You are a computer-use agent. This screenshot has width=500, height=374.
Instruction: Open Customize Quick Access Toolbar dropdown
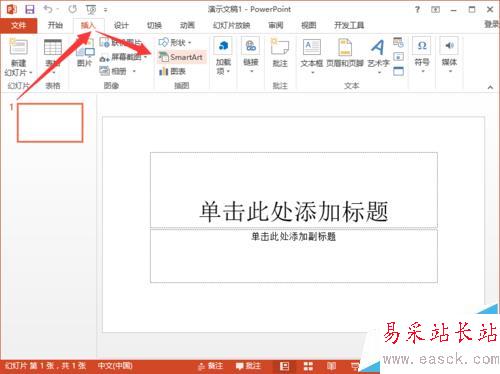[x=105, y=10]
